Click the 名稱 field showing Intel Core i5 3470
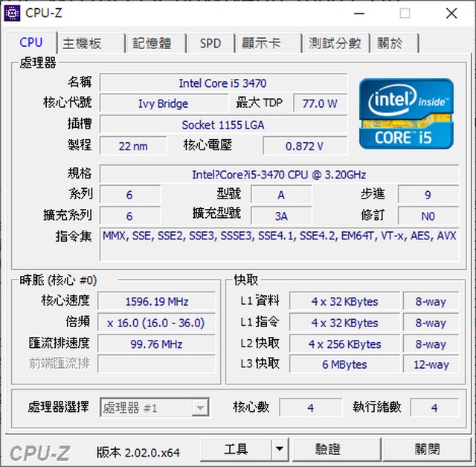The height and width of the screenshot is (467, 476). [222, 83]
